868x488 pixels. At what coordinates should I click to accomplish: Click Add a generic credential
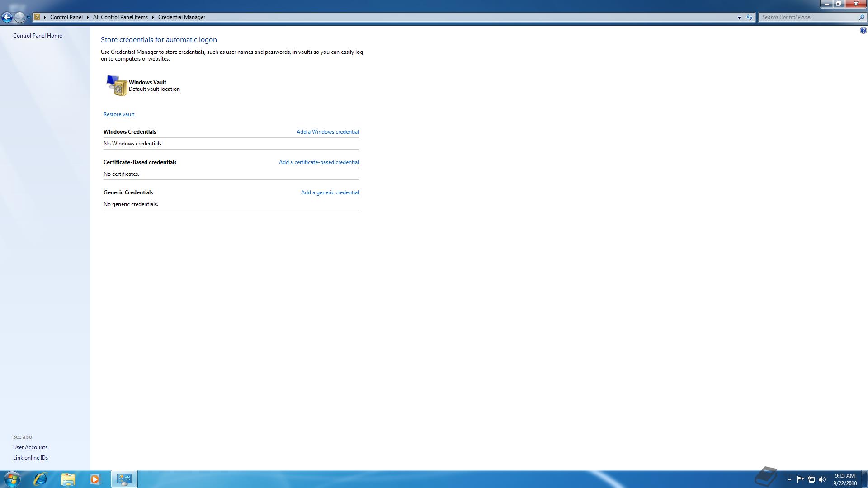click(x=330, y=192)
